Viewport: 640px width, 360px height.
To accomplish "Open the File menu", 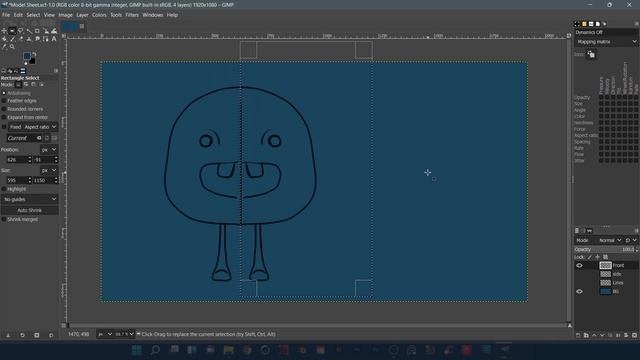I will [6, 15].
